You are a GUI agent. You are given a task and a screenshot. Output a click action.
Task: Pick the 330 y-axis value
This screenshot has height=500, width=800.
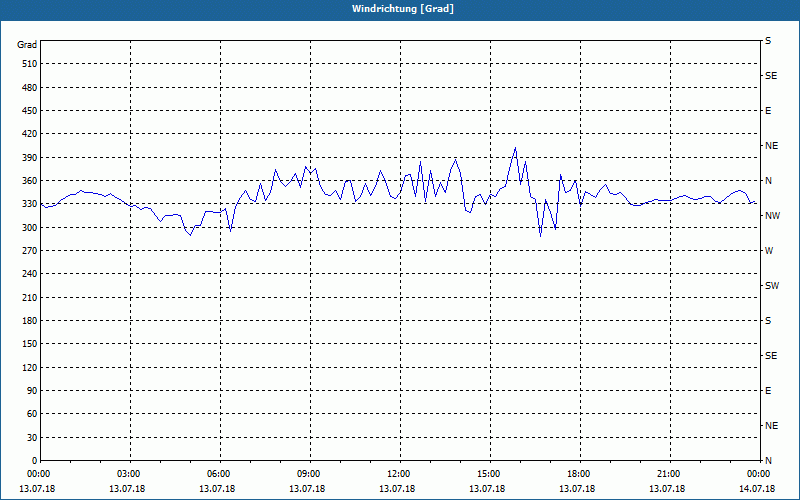30,204
